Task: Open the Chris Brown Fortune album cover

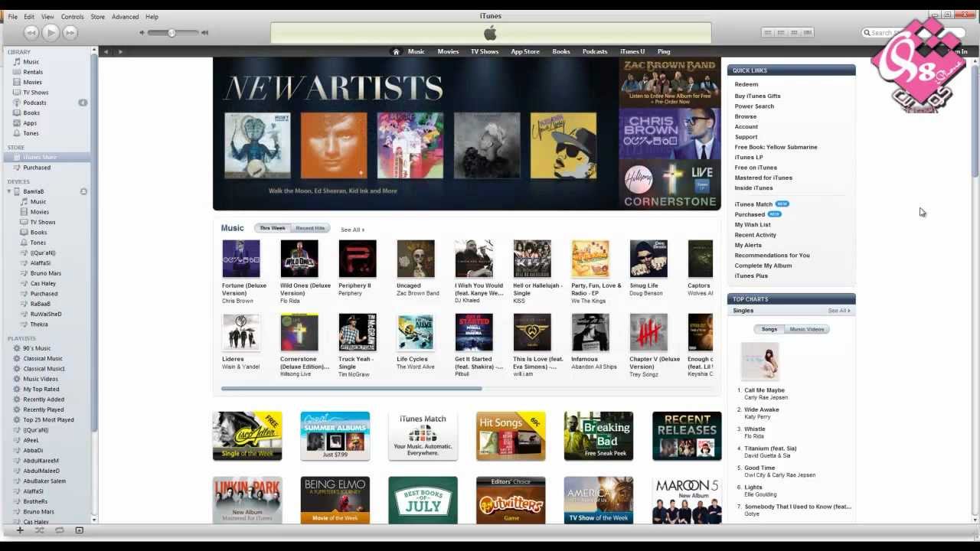Action: [x=241, y=259]
